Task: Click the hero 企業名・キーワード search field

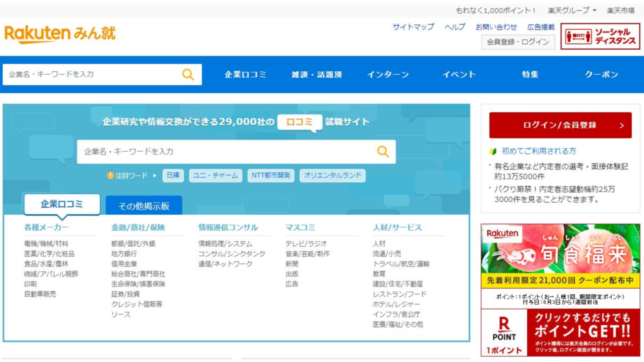Action: [x=225, y=152]
